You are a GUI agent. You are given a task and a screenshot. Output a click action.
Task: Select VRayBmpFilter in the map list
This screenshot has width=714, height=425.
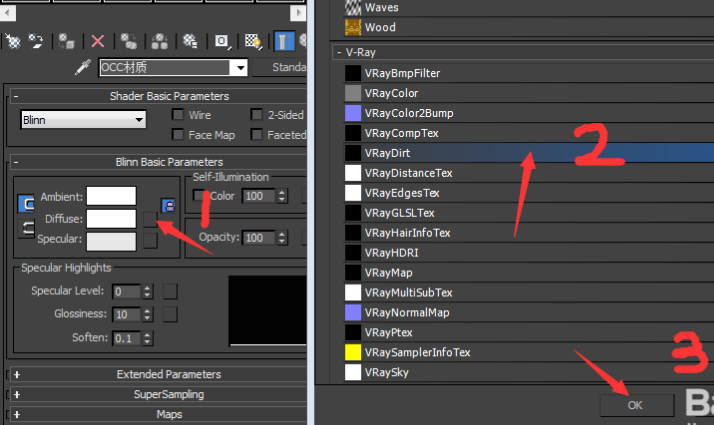(528, 73)
